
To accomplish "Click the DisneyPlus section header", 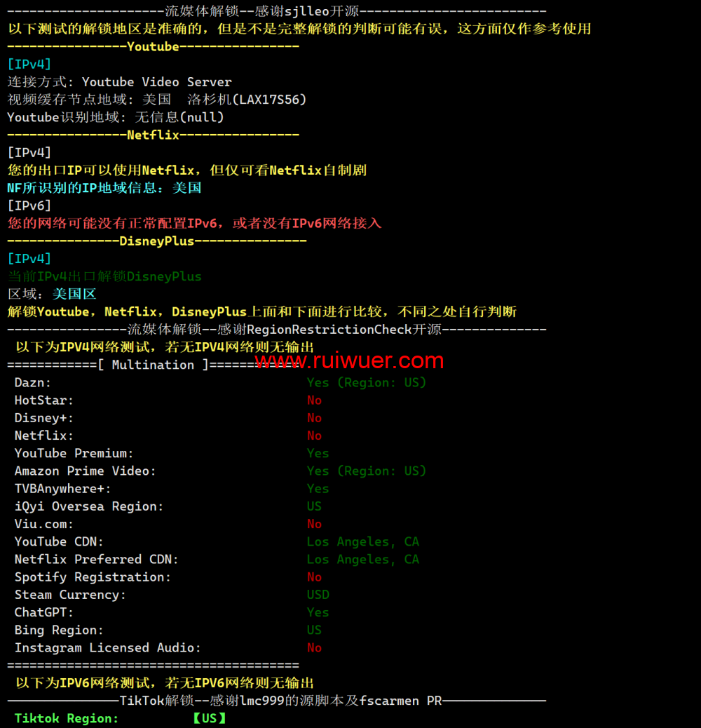I will (156, 241).
